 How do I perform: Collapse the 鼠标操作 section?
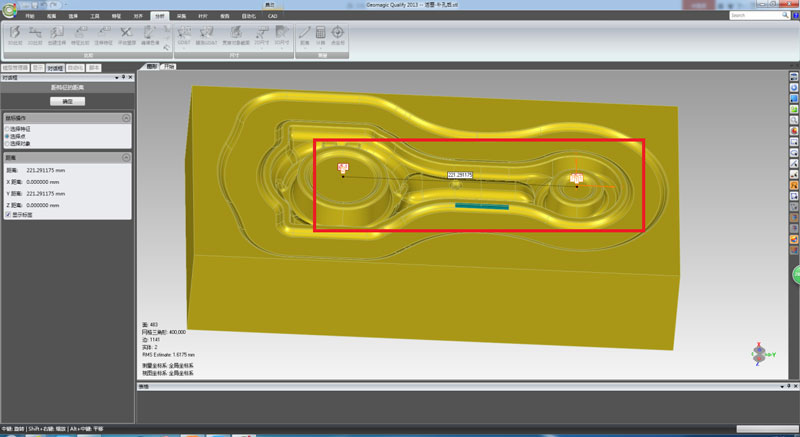coord(127,117)
